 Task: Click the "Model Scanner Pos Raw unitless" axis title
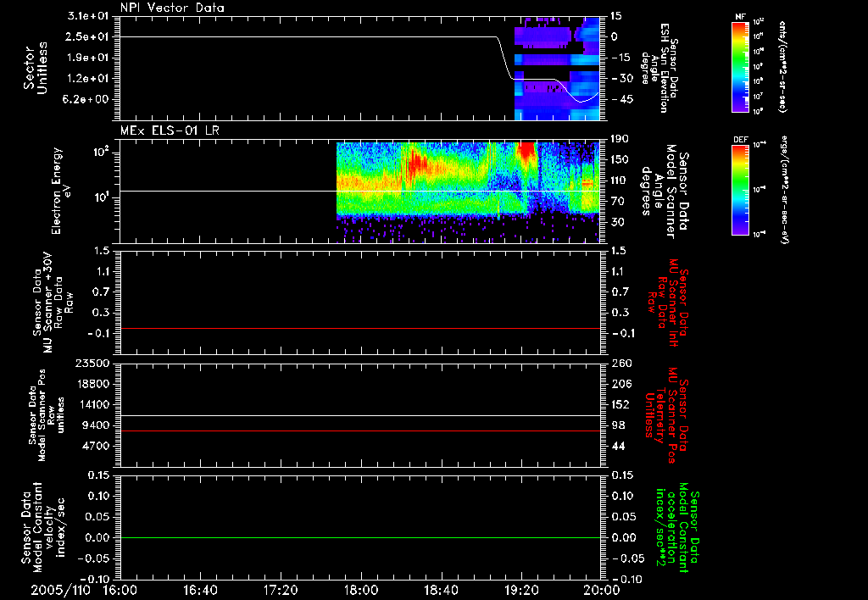[x=45, y=415]
